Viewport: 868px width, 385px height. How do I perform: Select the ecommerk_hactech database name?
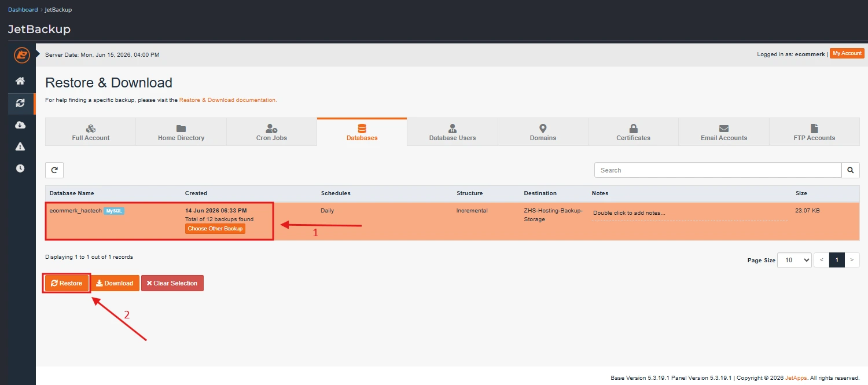pyautogui.click(x=76, y=211)
